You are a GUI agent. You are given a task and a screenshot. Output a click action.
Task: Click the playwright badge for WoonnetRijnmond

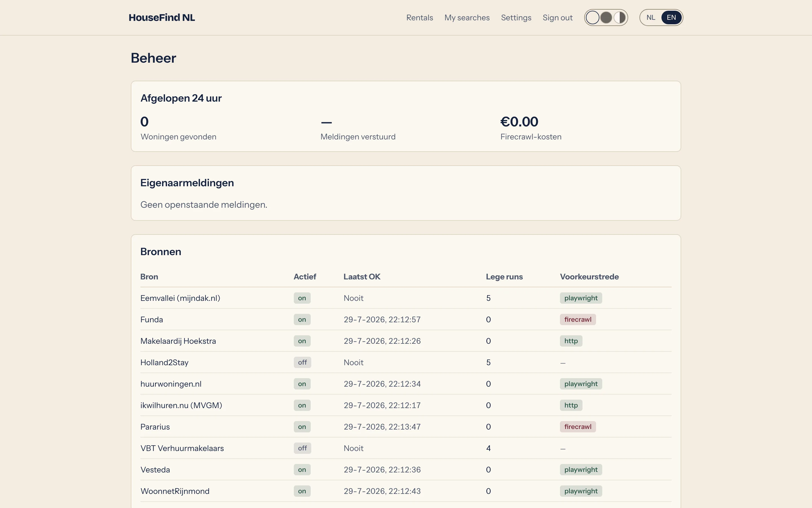pos(581,491)
